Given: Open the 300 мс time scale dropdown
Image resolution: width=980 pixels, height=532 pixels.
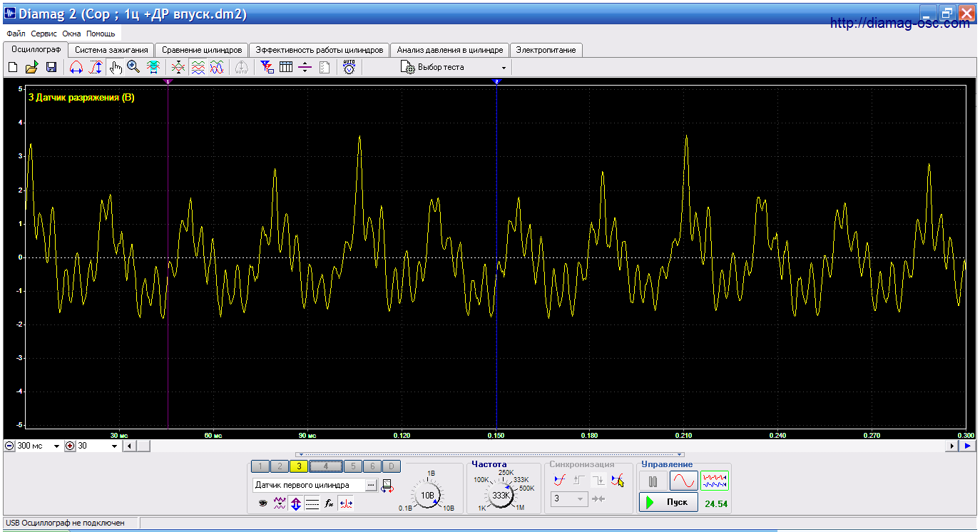Looking at the screenshot, I should [56, 446].
